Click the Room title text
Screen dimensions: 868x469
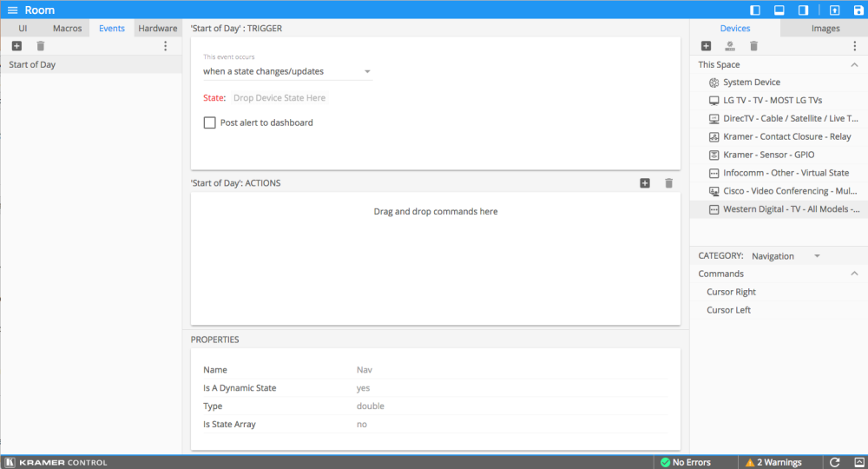40,10
